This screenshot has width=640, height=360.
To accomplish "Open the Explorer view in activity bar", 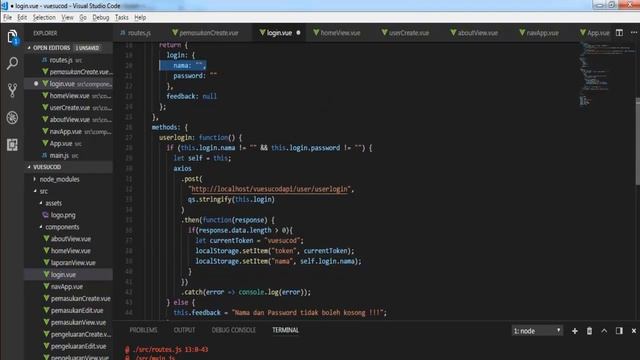I will (x=12, y=37).
